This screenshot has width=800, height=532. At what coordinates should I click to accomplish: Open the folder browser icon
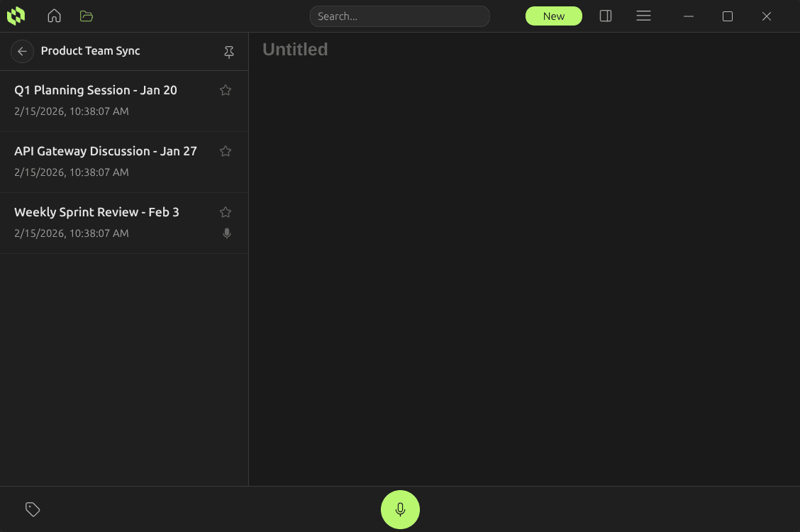(x=87, y=16)
